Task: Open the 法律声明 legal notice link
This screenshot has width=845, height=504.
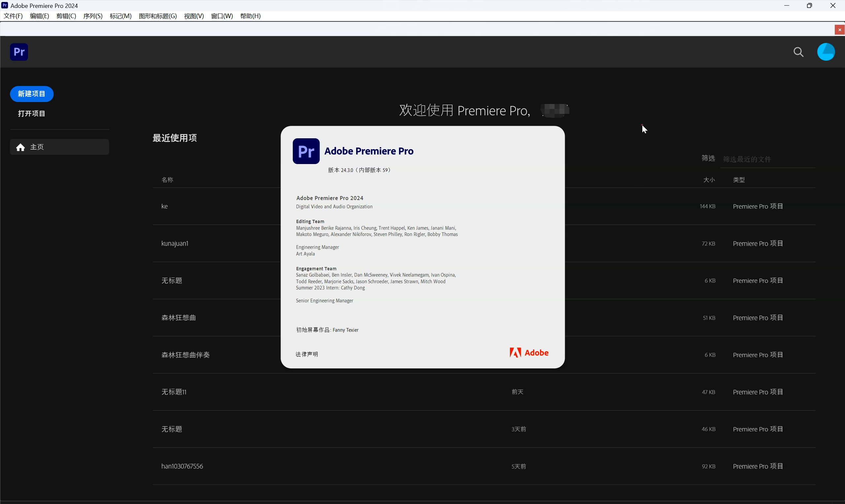Action: pos(307,354)
